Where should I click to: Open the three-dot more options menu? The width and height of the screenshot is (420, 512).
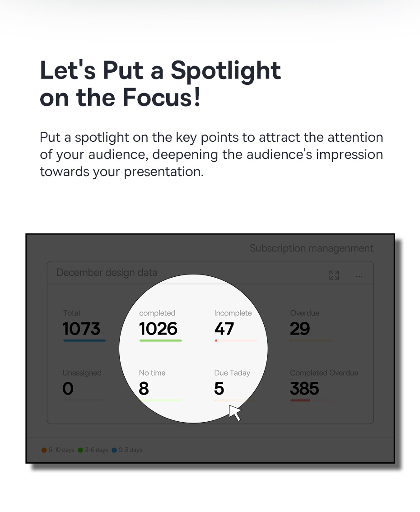pos(359,276)
